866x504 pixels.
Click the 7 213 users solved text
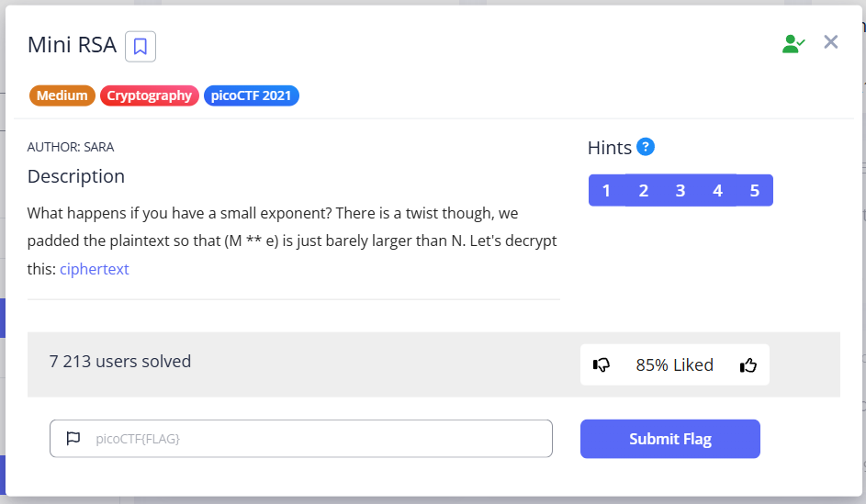(x=120, y=362)
